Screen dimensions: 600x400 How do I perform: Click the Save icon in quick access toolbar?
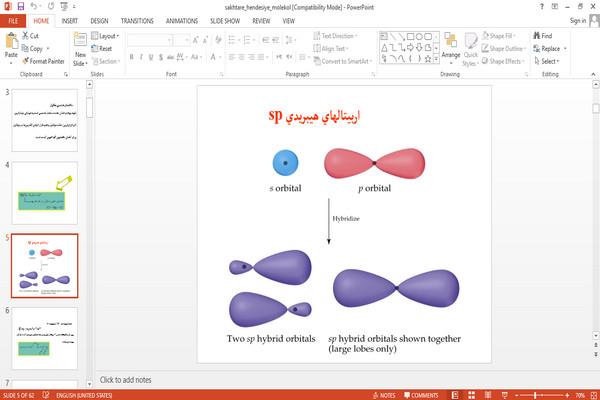[21, 7]
